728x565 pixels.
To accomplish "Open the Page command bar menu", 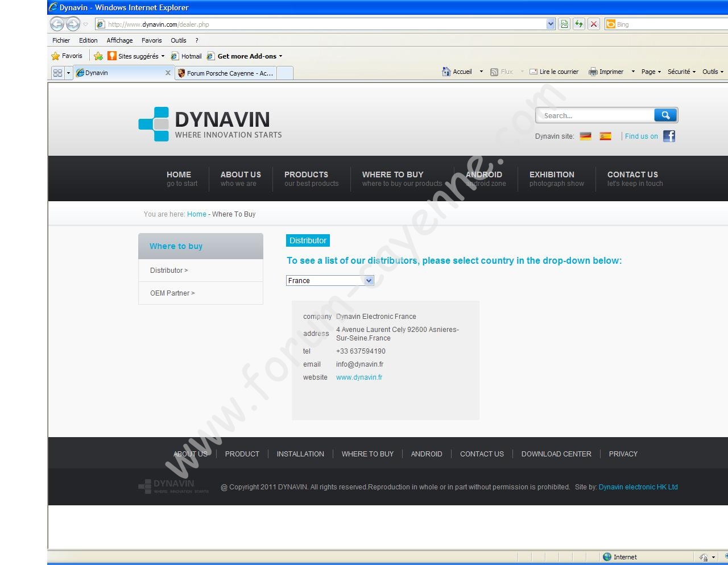I will (651, 72).
